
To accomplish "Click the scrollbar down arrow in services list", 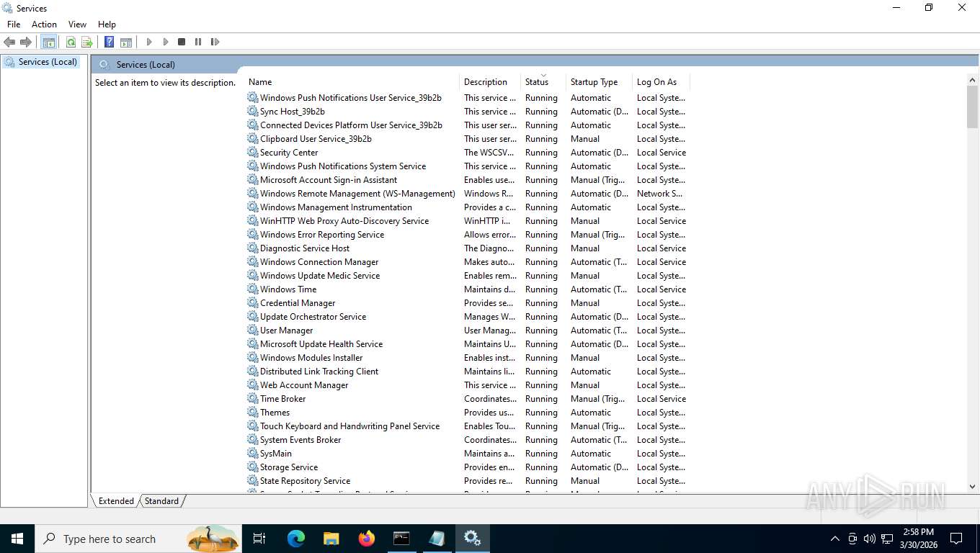I will 972,487.
